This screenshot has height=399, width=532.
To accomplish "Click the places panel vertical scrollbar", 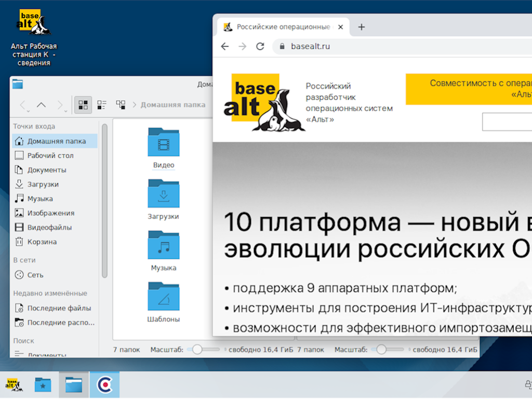I will pyautogui.click(x=104, y=201).
